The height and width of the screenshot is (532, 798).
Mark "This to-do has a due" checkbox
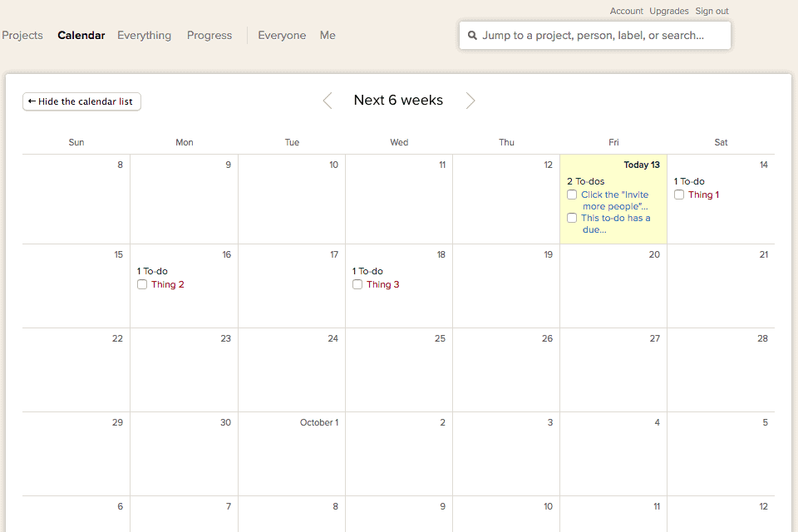[x=572, y=218]
